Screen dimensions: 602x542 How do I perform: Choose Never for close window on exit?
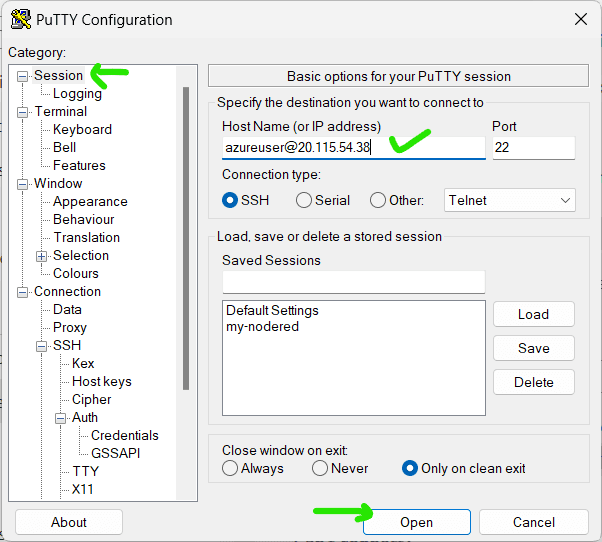[x=319, y=468]
